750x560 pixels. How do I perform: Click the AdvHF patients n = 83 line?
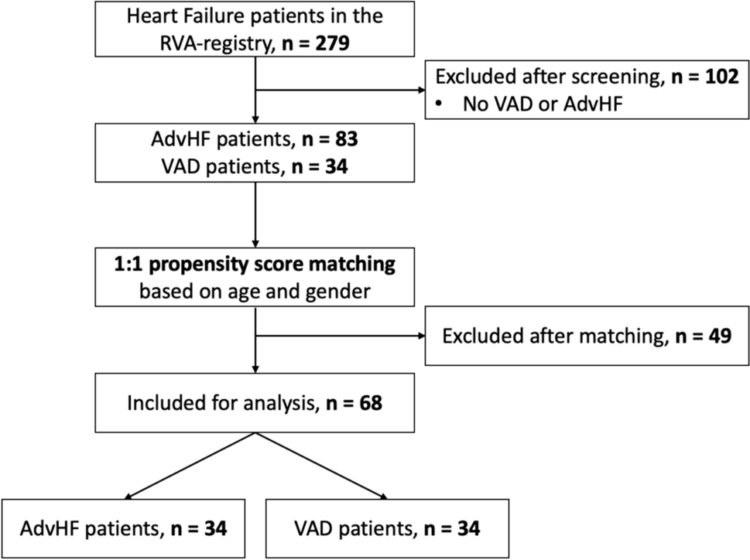[x=255, y=142]
